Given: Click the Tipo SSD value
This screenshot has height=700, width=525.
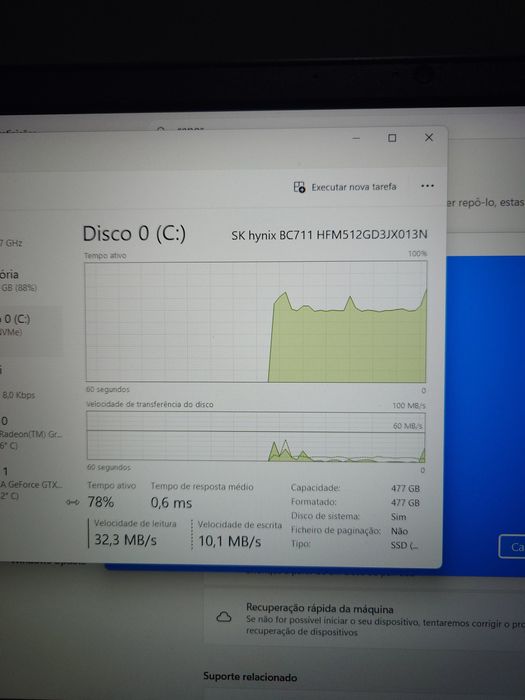Looking at the screenshot, I should pyautogui.click(x=404, y=546).
